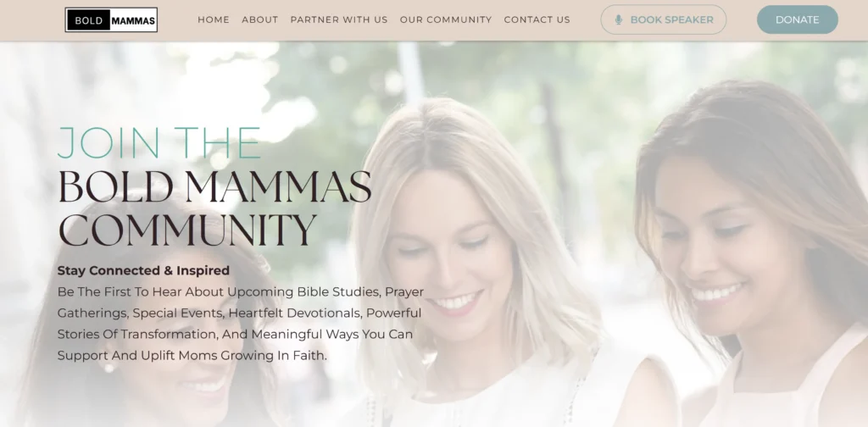Click the Bold Mammas logo
The width and height of the screenshot is (868, 427).
point(111,20)
